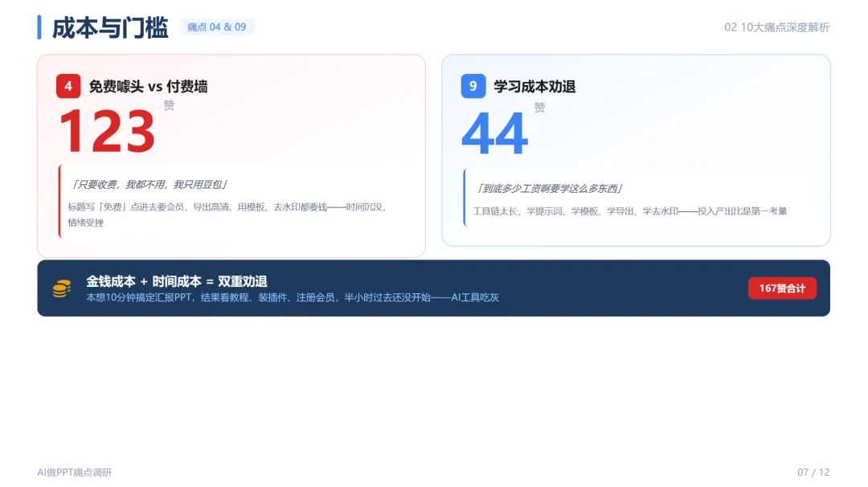Image resolution: width=868 pixels, height=487 pixels.
Task: Click the large red number 123
Action: [x=107, y=132]
